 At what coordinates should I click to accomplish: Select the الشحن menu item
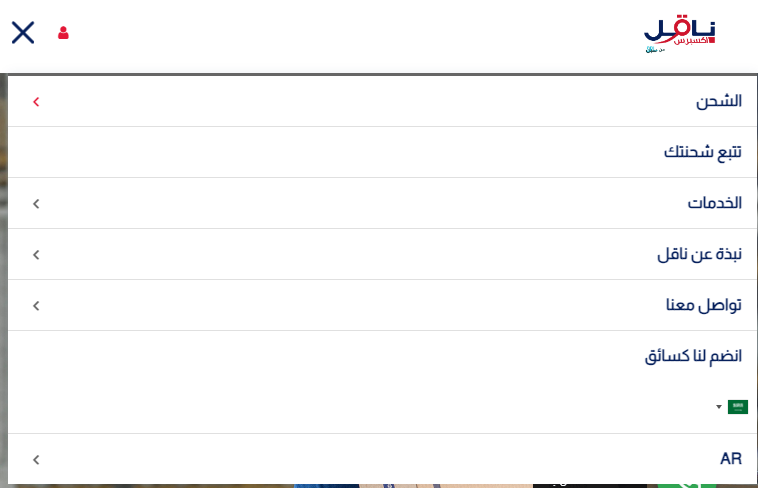(x=719, y=101)
